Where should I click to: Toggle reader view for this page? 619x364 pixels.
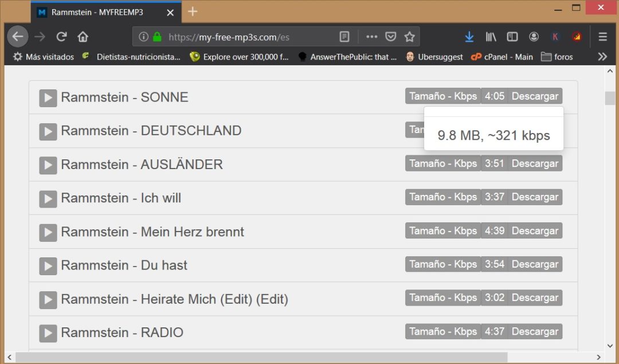pyautogui.click(x=344, y=36)
